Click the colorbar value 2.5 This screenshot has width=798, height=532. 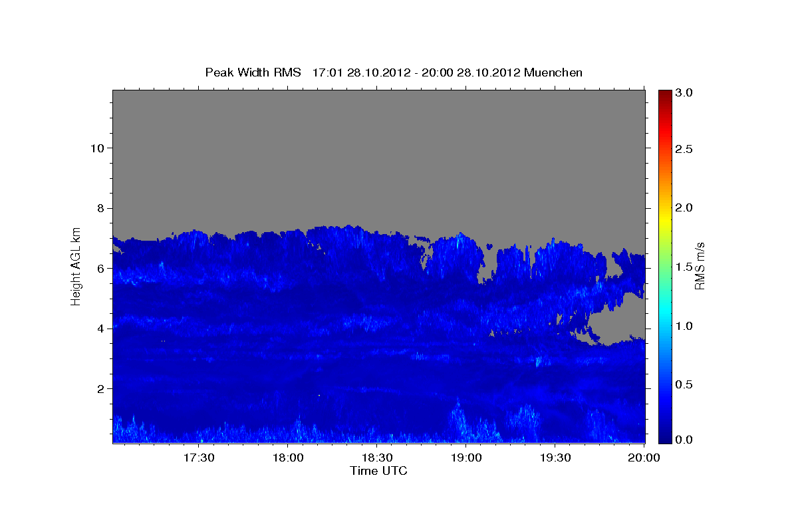684,149
